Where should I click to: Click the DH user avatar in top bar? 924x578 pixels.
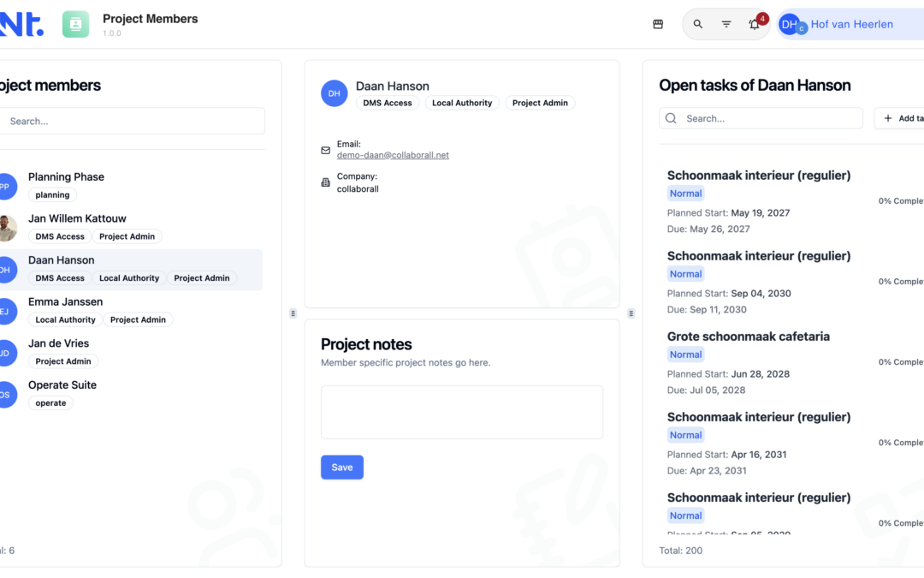click(x=791, y=24)
